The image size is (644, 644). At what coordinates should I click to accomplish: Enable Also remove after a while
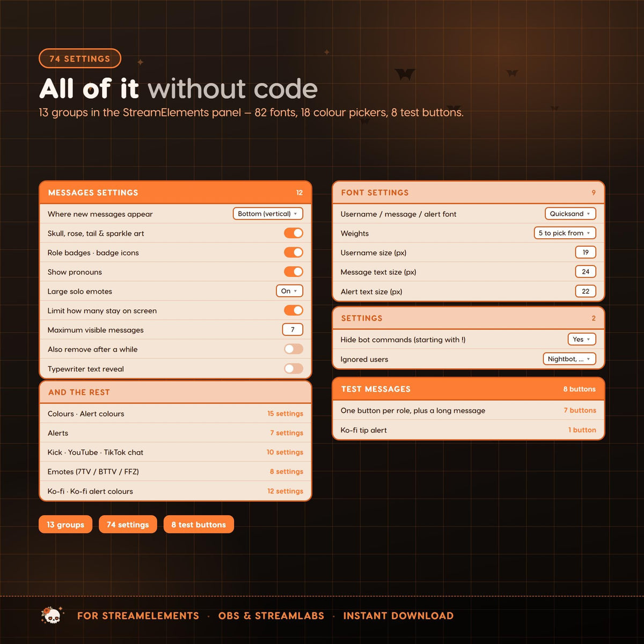[294, 349]
